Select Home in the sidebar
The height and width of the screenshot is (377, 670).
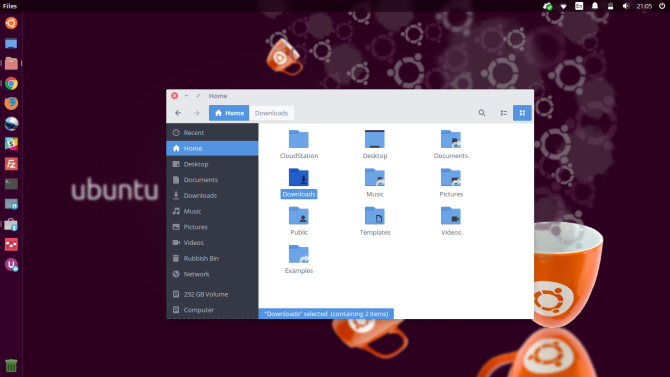pos(212,148)
